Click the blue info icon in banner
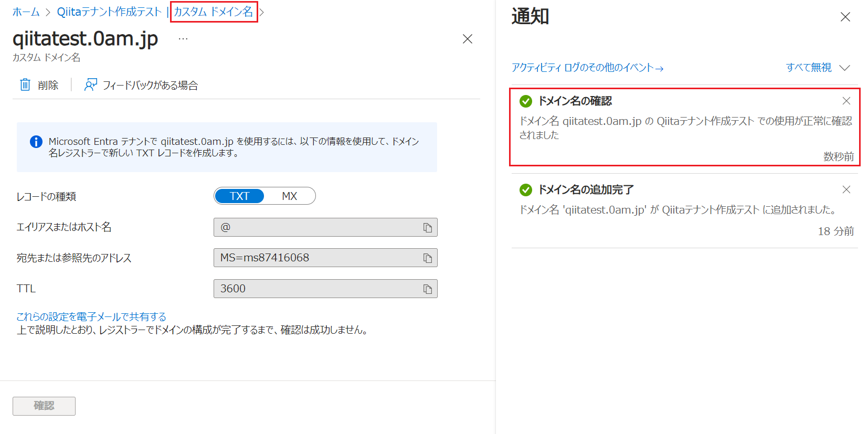868x434 pixels. click(x=36, y=142)
